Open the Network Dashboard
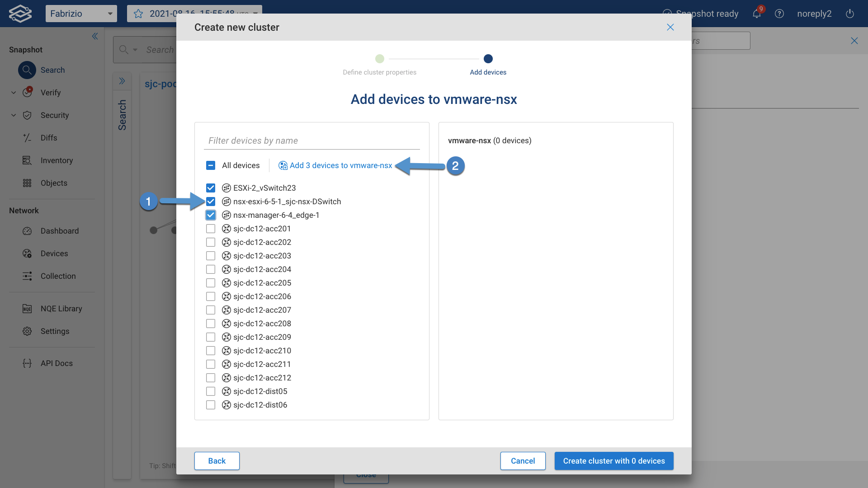 point(59,230)
